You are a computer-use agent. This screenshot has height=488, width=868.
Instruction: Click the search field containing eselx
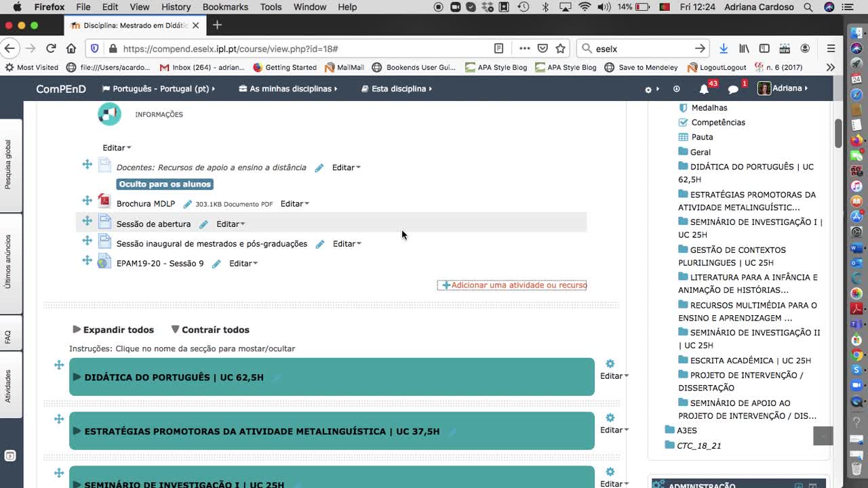(631, 48)
